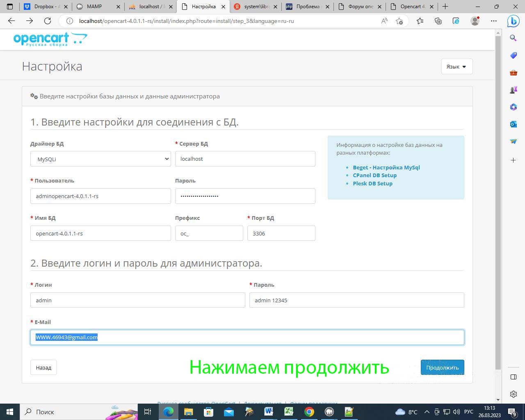The image size is (525, 420).
Task: Open the Bing chat sidebar icon
Action: 513,21
